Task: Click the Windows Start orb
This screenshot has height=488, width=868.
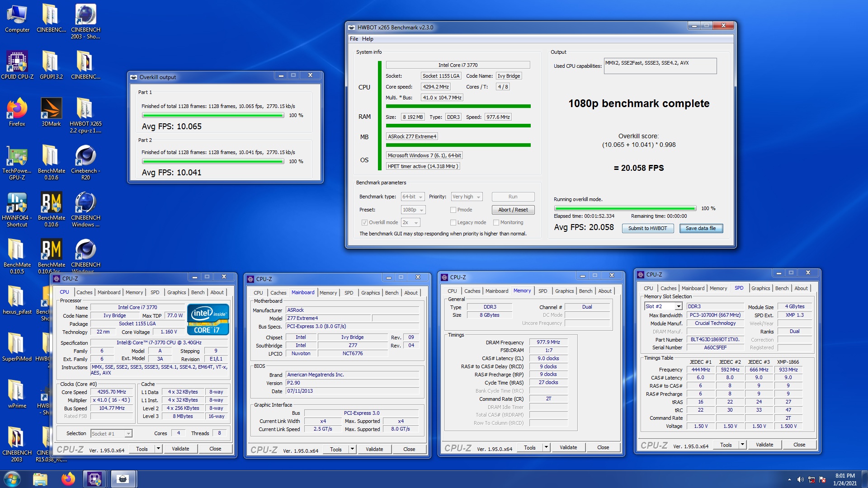Action: click(x=12, y=479)
